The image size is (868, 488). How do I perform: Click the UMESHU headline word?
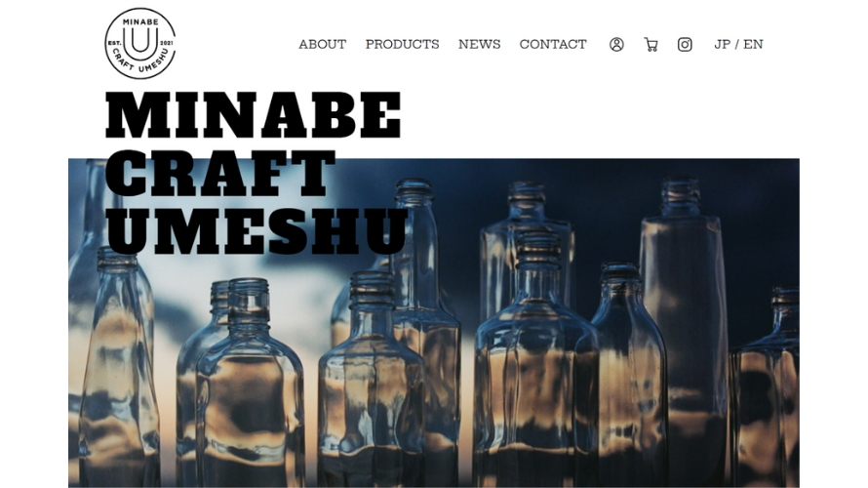pos(256,231)
